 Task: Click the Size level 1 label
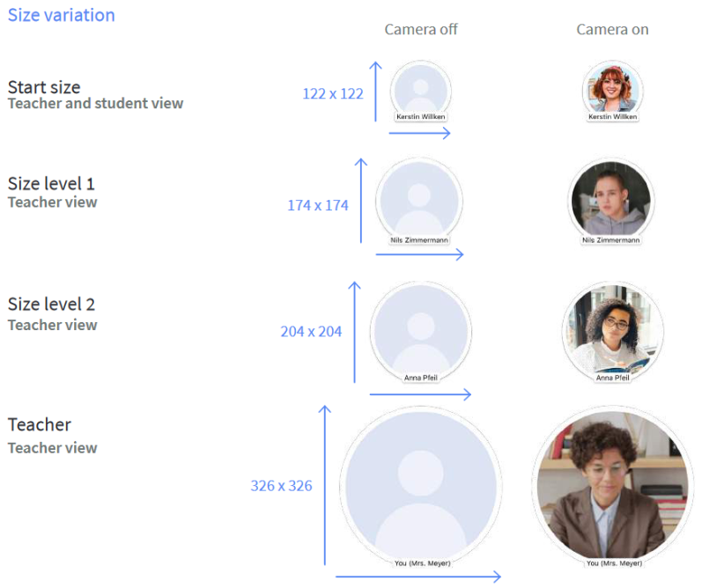click(51, 183)
